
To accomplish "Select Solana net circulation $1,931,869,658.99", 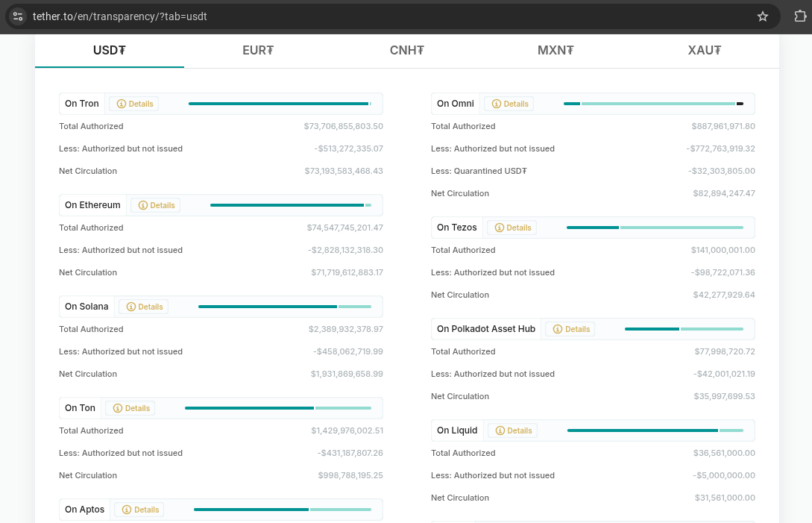I will coord(347,375).
